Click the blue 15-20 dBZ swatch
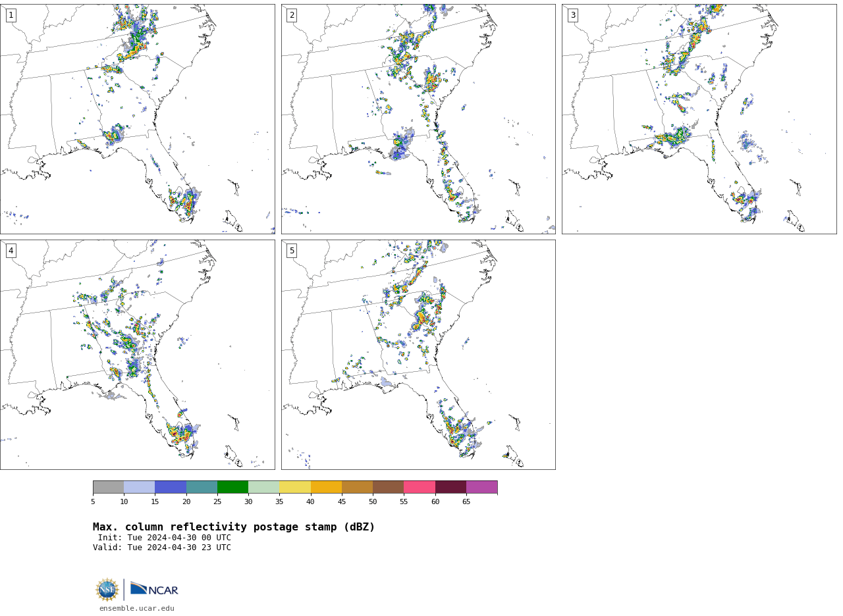Image resolution: width=843 pixels, height=616 pixels. [x=171, y=487]
